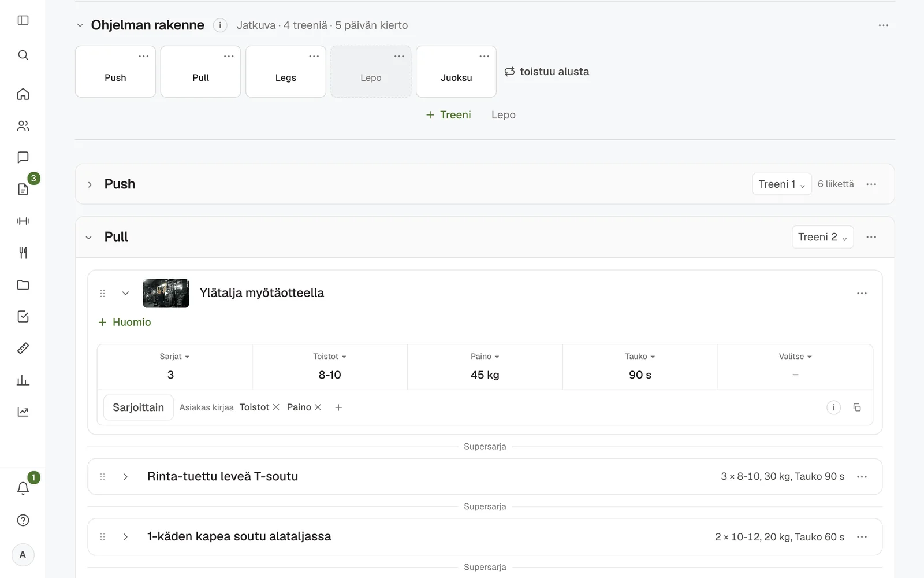This screenshot has width=924, height=578.
Task: Select the Lepo rest day card
Action: point(371,72)
